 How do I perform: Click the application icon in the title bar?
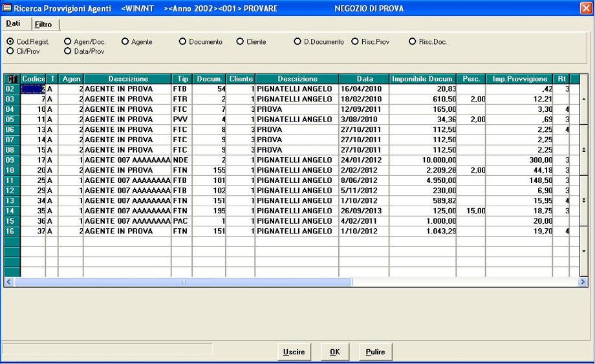(7, 8)
